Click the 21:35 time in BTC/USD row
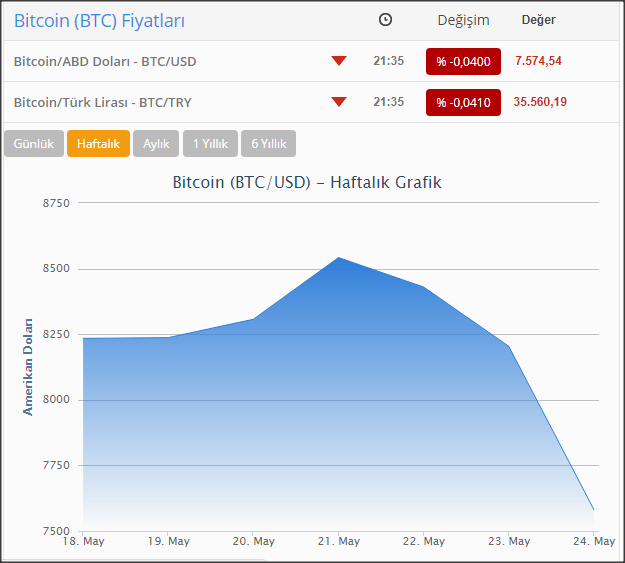The width and height of the screenshot is (625, 563). (x=389, y=61)
